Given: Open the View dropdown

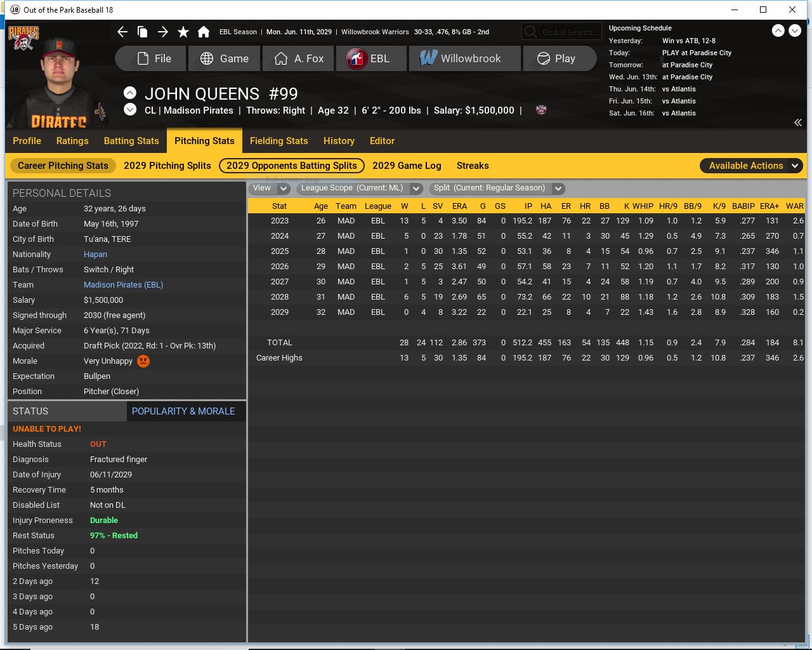Looking at the screenshot, I should [271, 188].
